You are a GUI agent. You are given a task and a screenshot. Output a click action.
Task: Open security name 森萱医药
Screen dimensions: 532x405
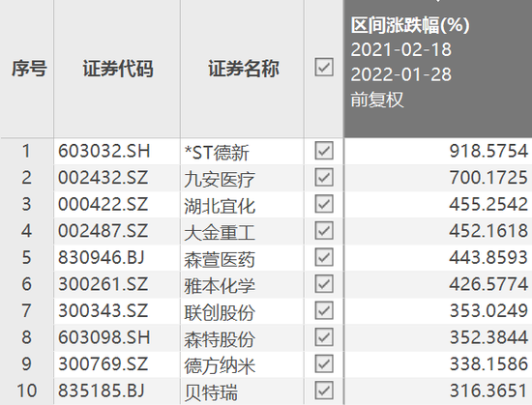click(220, 260)
